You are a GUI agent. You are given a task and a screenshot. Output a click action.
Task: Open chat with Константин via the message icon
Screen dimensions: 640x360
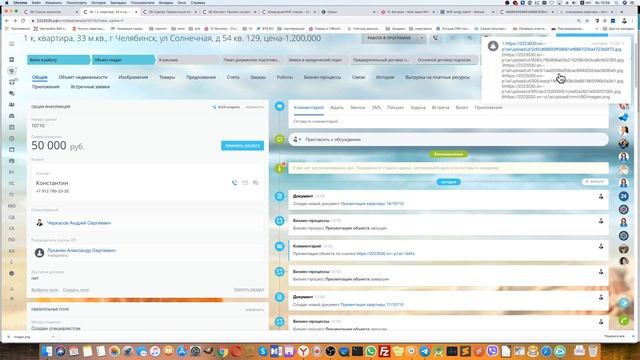coord(256,183)
